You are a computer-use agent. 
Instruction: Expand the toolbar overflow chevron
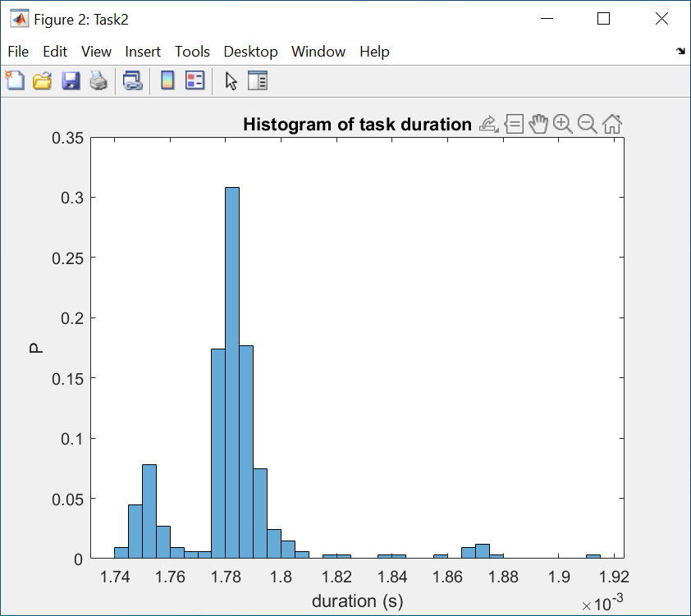click(x=680, y=51)
